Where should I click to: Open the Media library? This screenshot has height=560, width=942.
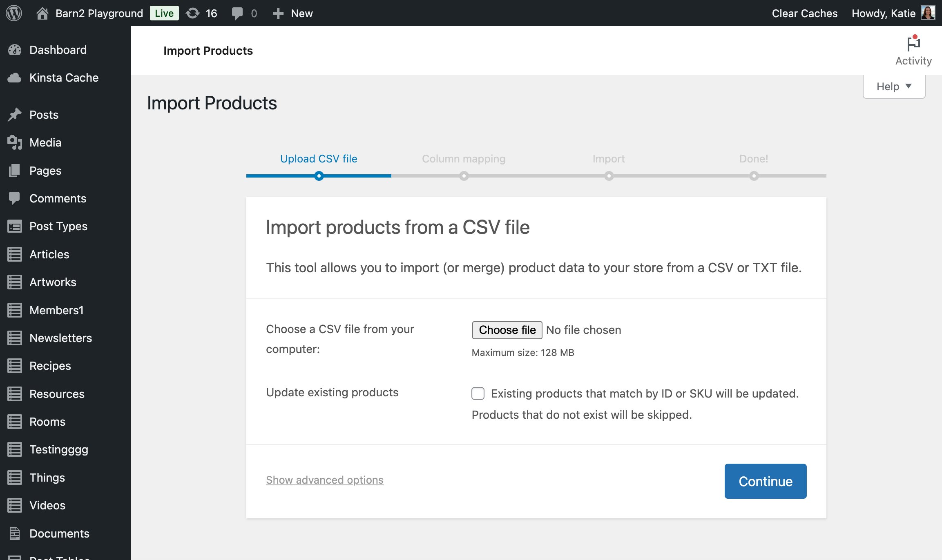[45, 142]
